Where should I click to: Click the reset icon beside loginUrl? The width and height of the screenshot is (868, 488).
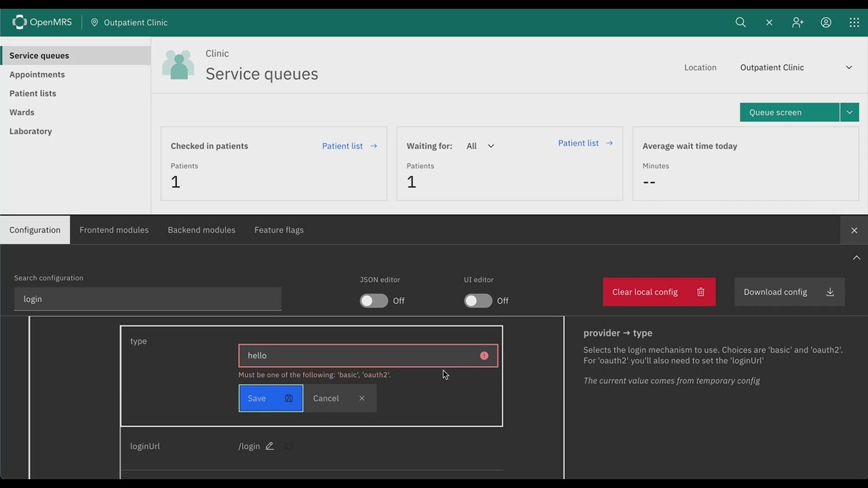click(x=289, y=446)
